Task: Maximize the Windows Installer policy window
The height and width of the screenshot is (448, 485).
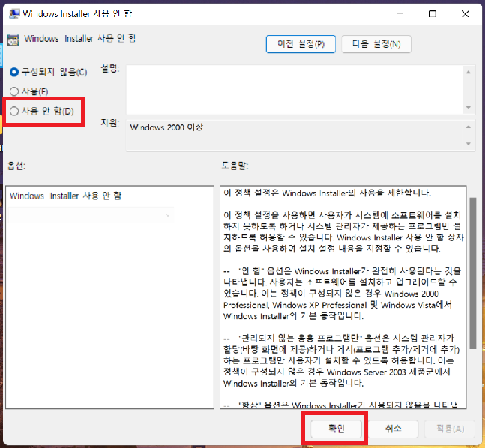Action: (x=432, y=14)
